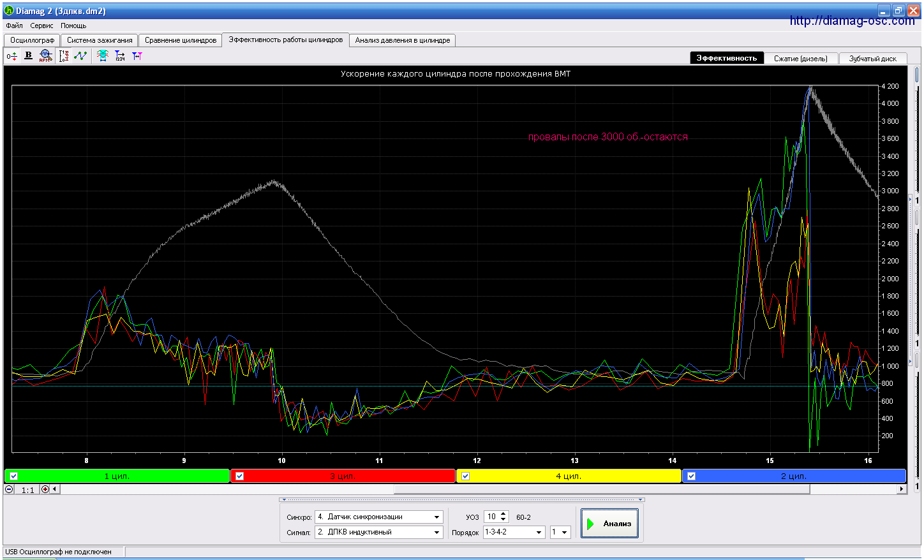Click the Анализ button
The image size is (924, 560).
point(609,524)
